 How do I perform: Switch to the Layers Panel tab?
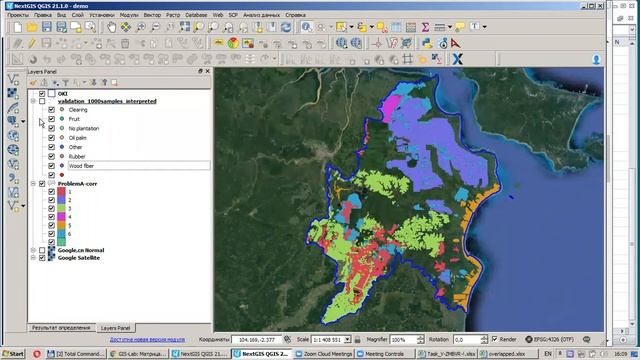(116, 328)
